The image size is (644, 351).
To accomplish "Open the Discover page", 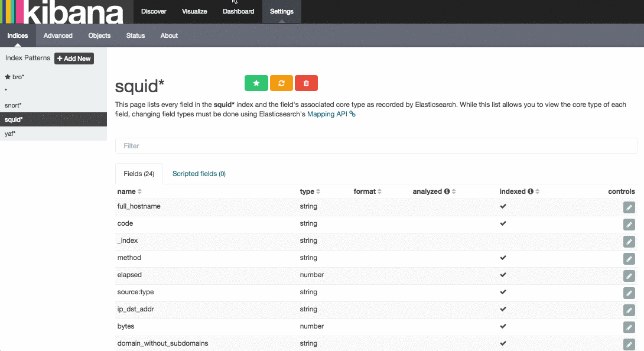I will (x=154, y=11).
